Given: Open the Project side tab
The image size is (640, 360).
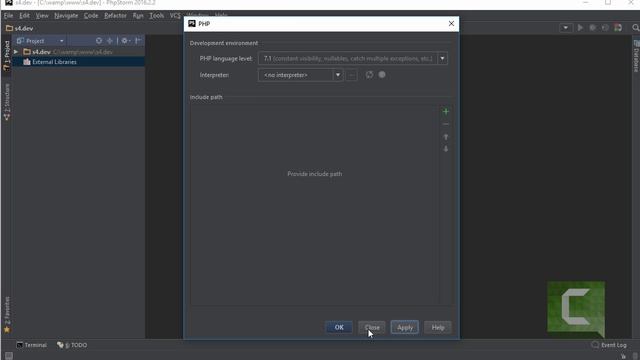Looking at the screenshot, I should tap(7, 56).
